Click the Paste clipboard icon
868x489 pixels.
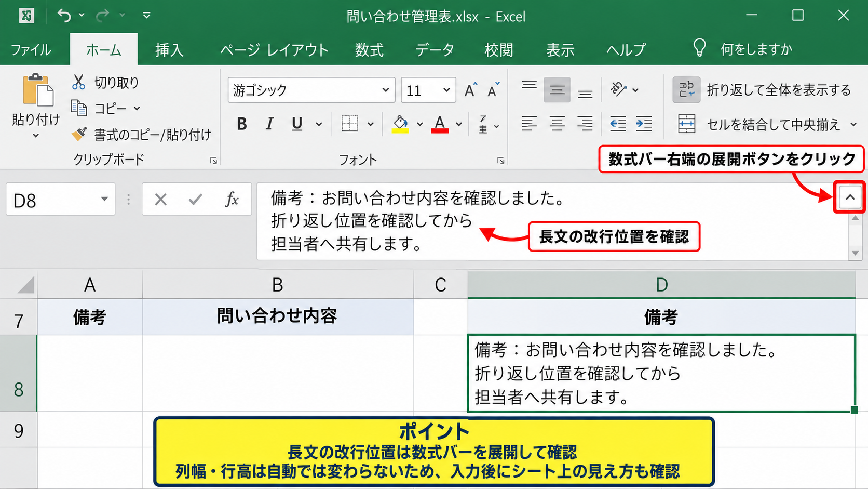tap(37, 90)
